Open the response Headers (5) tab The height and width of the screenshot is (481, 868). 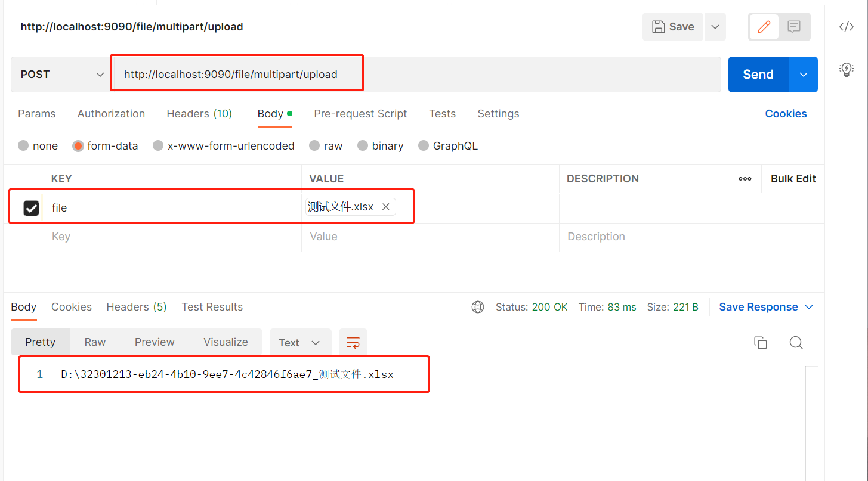[137, 307]
